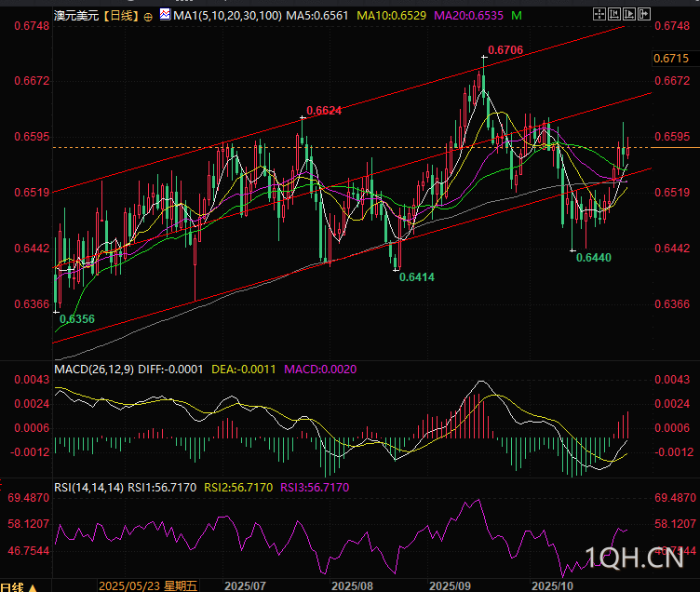
Task: Click the green M label after MA20
Action: click(x=542, y=17)
